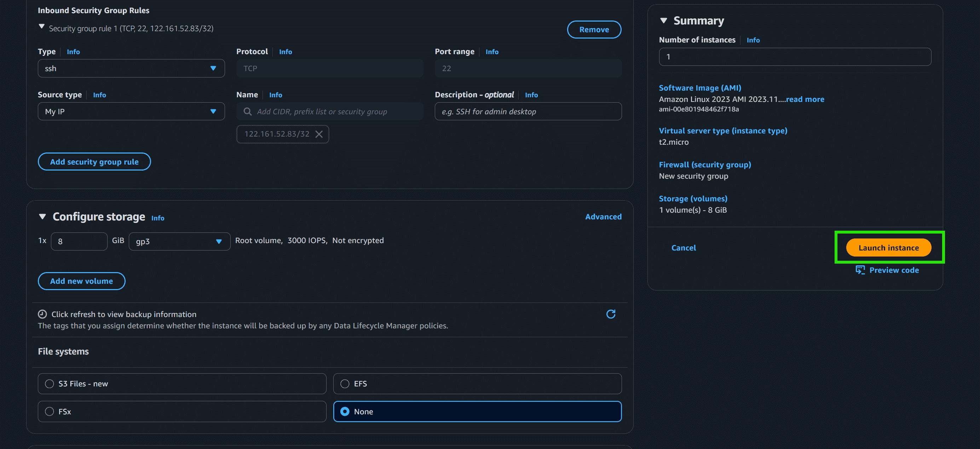Click Add new volume button
Screen dimensions: 980x449
tap(81, 281)
